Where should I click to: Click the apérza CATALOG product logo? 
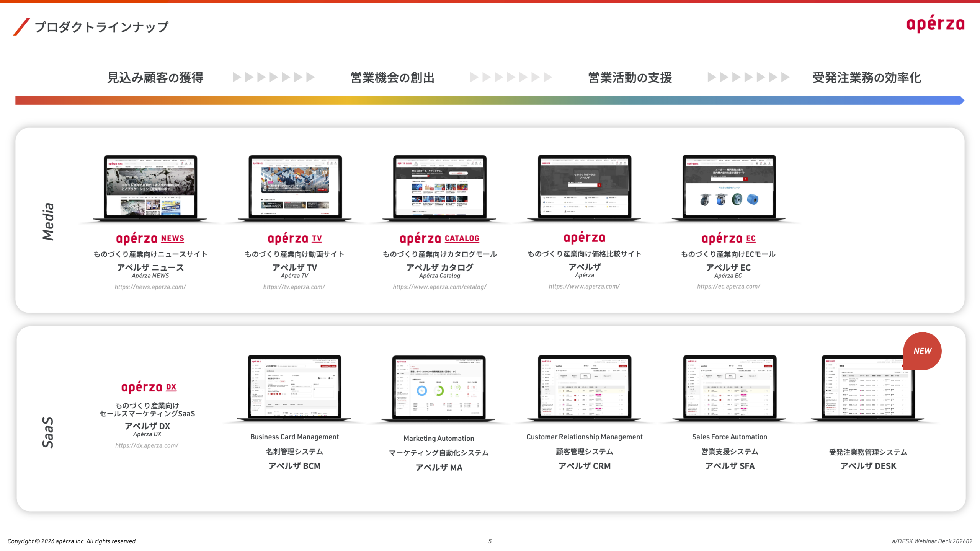[439, 239]
